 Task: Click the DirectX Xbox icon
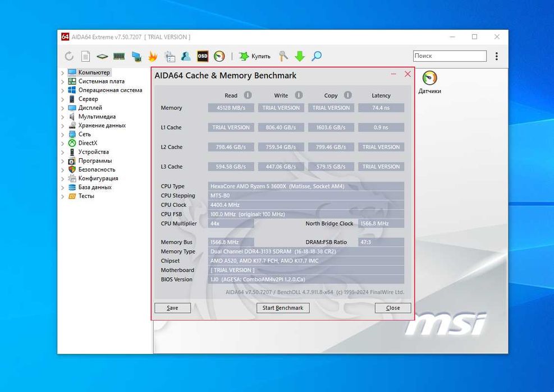72,143
